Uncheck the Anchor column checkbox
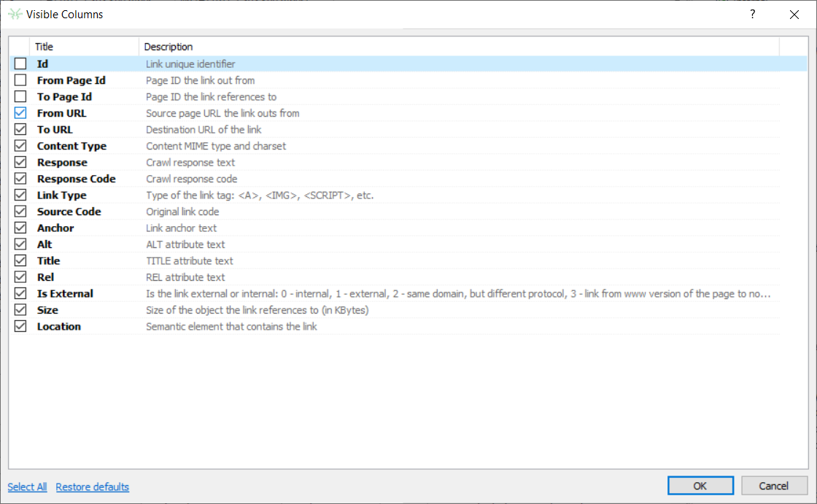Image resolution: width=817 pixels, height=504 pixels. [x=20, y=228]
